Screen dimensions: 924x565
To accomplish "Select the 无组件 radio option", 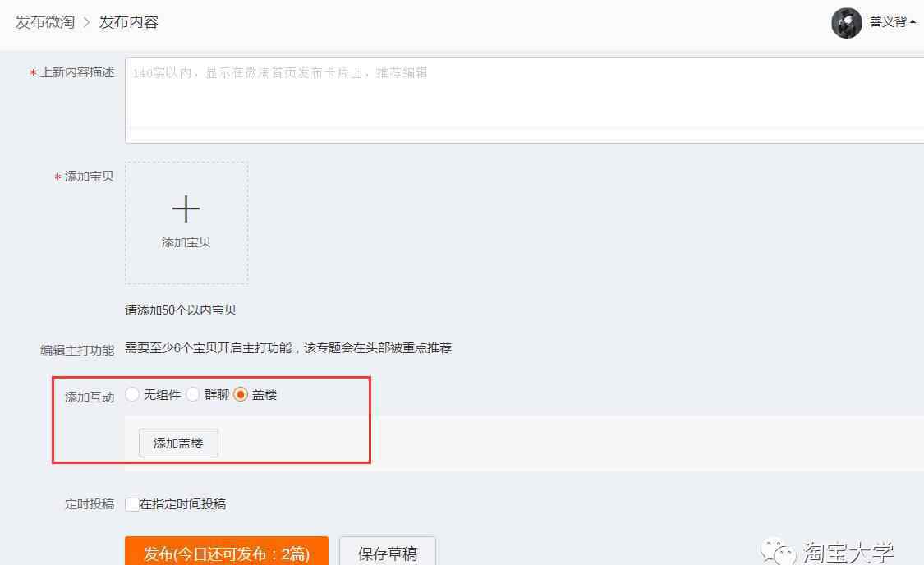I will pyautogui.click(x=132, y=394).
